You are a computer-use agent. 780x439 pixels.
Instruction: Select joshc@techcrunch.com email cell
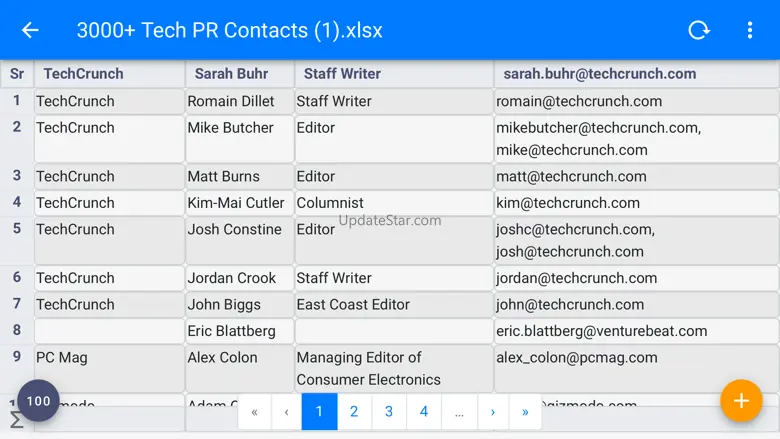[637, 240]
